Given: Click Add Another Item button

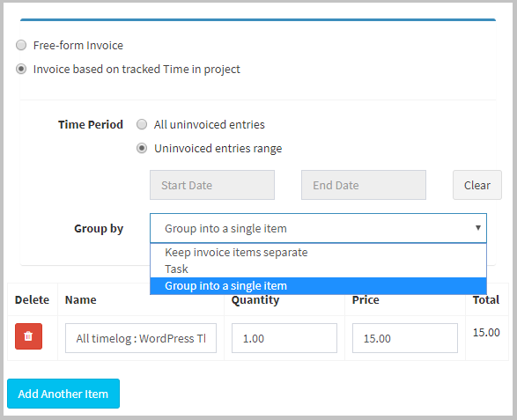Looking at the screenshot, I should click(63, 394).
